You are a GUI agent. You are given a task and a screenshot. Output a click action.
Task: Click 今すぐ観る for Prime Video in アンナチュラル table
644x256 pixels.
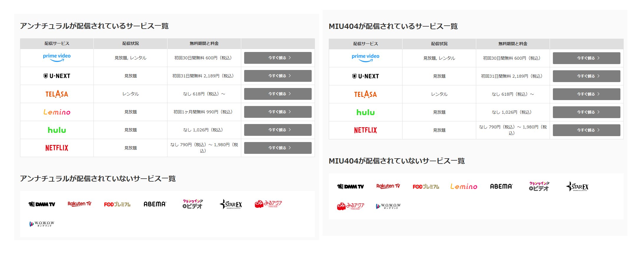click(278, 58)
